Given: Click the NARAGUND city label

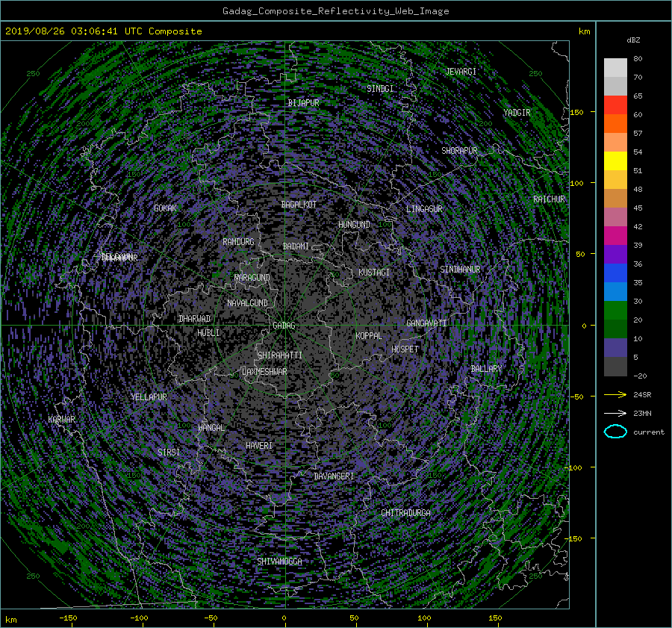Looking at the screenshot, I should tap(252, 278).
